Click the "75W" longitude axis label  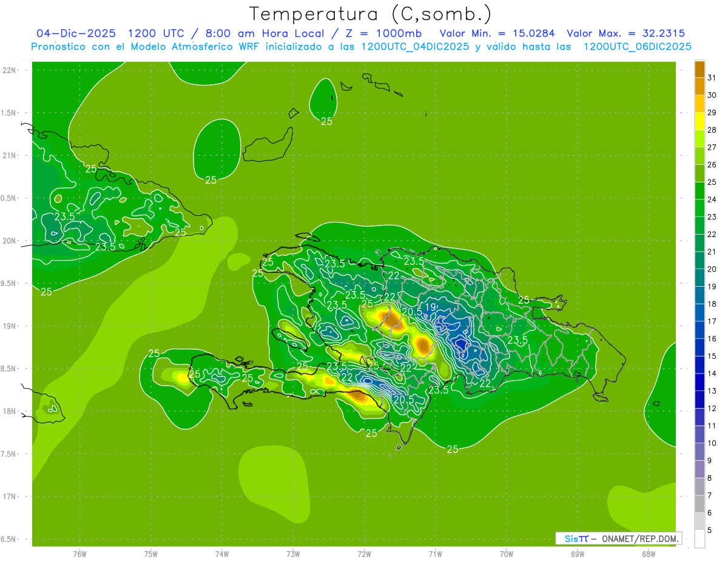[151, 554]
